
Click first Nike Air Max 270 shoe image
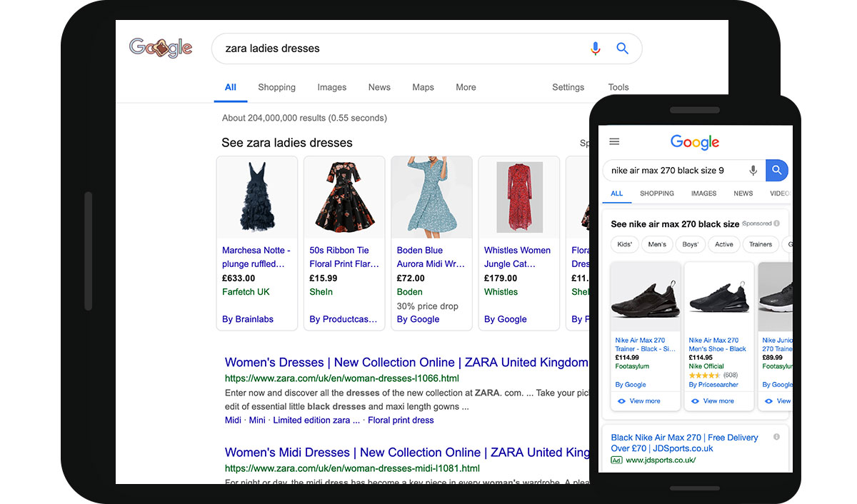[646, 297]
